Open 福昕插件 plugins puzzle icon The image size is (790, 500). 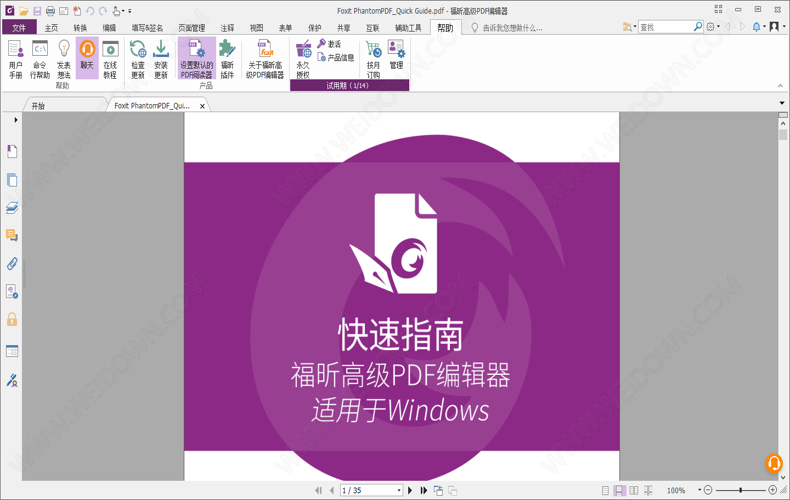point(227,59)
